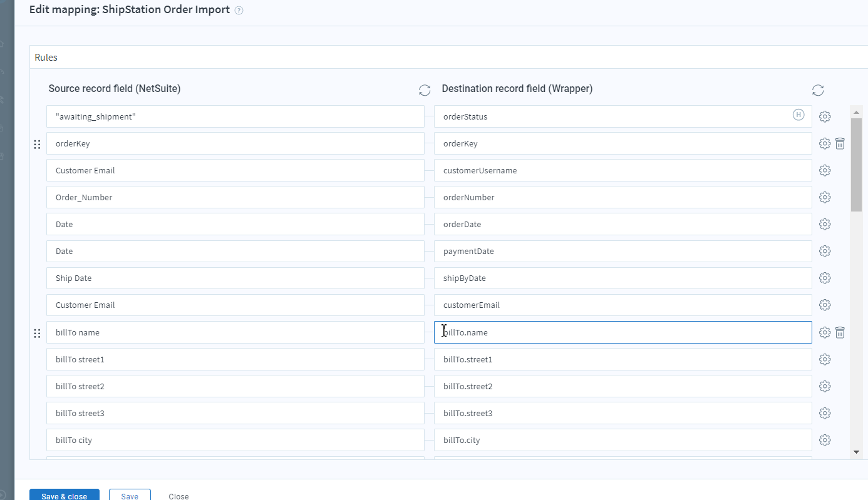Click the Close button

pyautogui.click(x=178, y=496)
